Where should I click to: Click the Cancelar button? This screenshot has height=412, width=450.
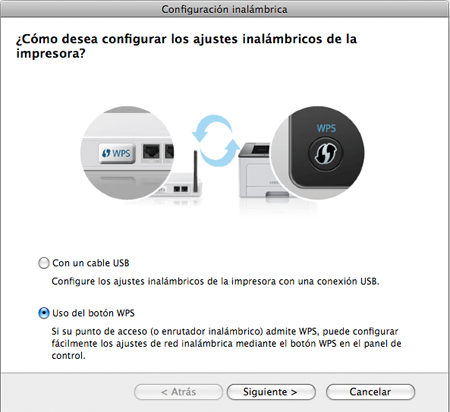(x=370, y=392)
